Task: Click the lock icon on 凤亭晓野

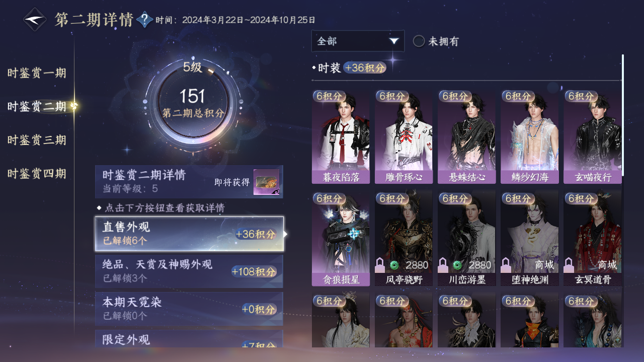Action: click(x=380, y=264)
